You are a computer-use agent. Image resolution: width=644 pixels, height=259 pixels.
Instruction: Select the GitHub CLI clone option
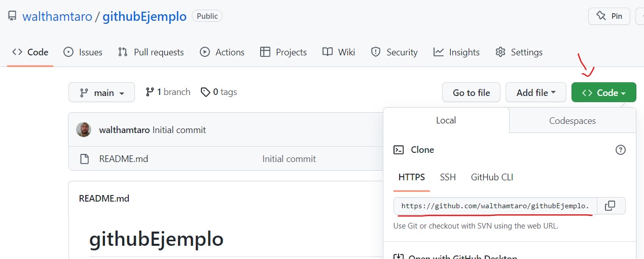pyautogui.click(x=492, y=177)
